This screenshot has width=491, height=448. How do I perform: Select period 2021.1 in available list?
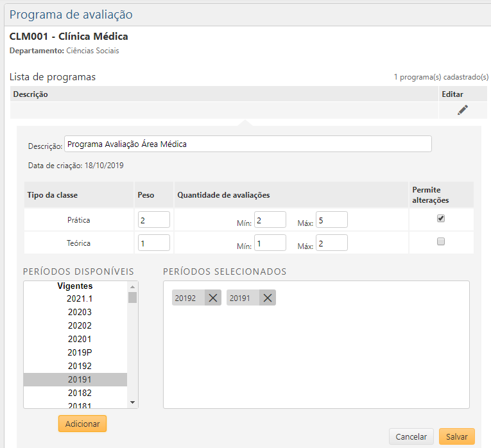coord(80,298)
